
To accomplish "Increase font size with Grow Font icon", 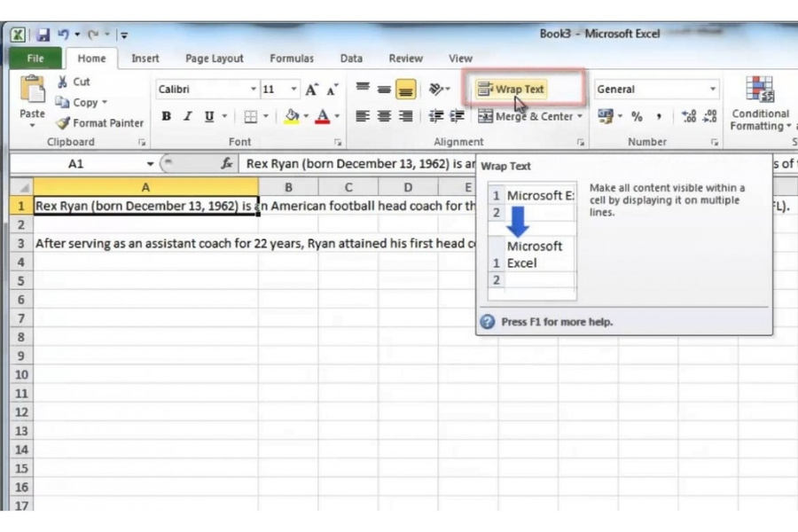I will 311,90.
